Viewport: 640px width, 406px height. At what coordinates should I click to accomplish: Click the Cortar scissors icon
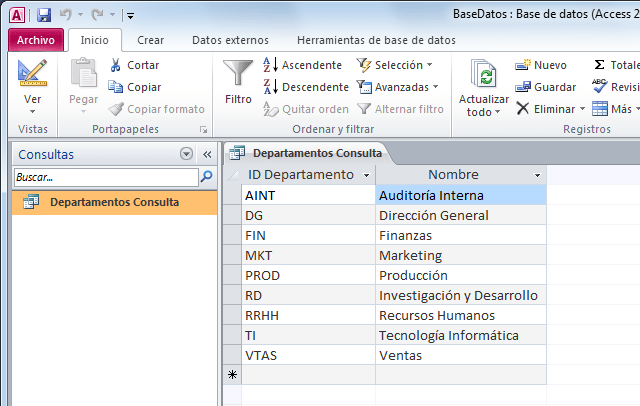116,65
